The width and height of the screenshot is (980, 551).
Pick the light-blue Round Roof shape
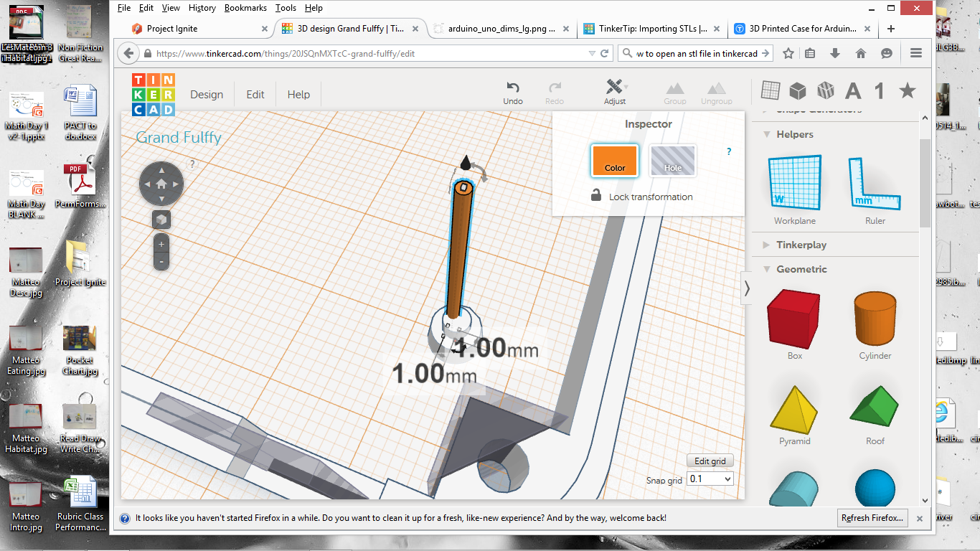(x=794, y=489)
